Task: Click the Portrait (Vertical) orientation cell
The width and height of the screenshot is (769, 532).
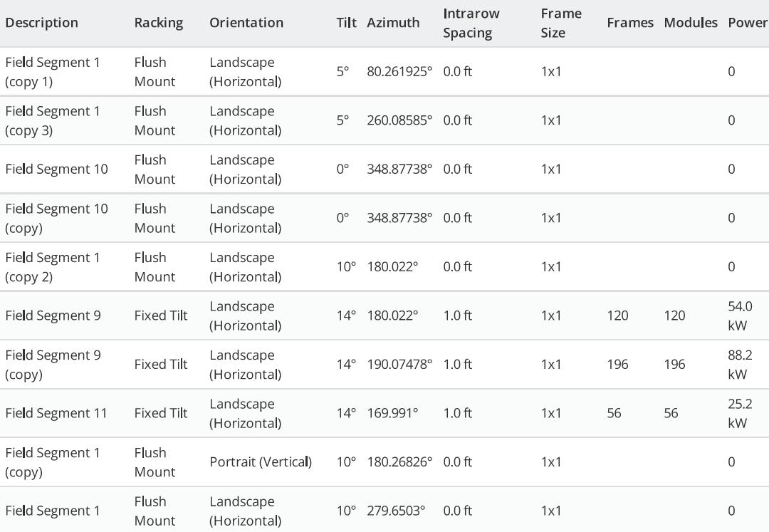Action: [261, 461]
